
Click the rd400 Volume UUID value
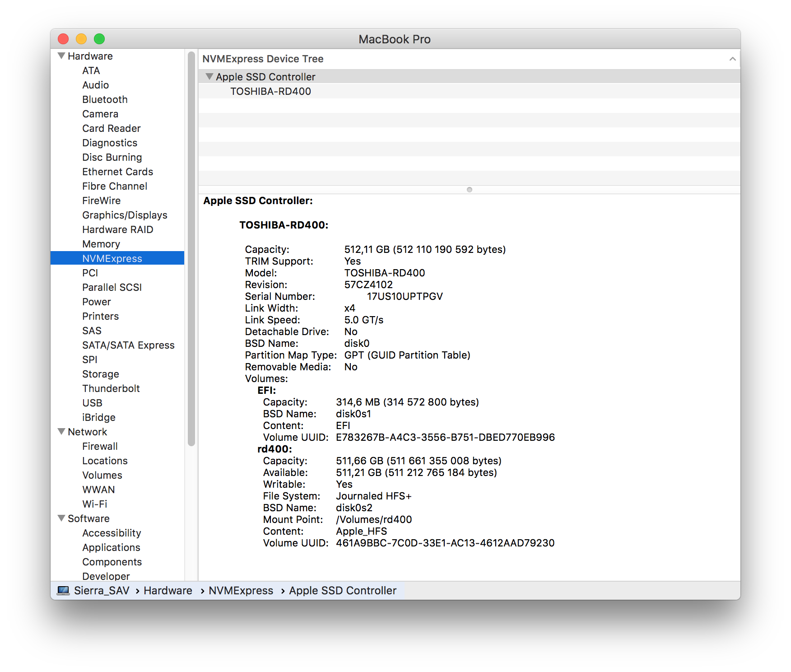445,543
